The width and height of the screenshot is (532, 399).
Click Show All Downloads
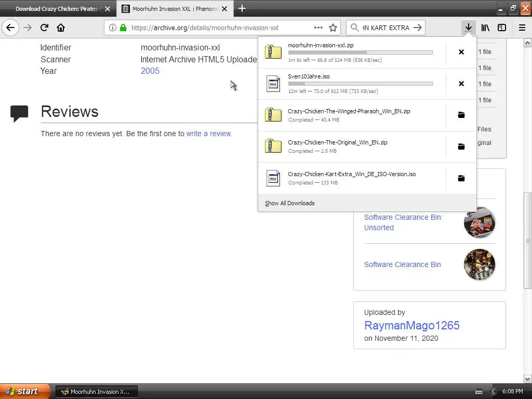[x=290, y=203]
